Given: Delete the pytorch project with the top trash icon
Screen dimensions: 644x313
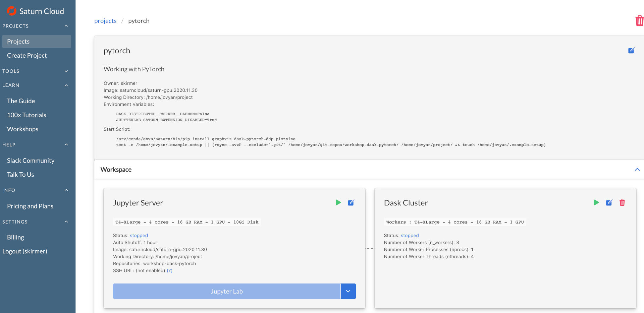Looking at the screenshot, I should click(639, 21).
